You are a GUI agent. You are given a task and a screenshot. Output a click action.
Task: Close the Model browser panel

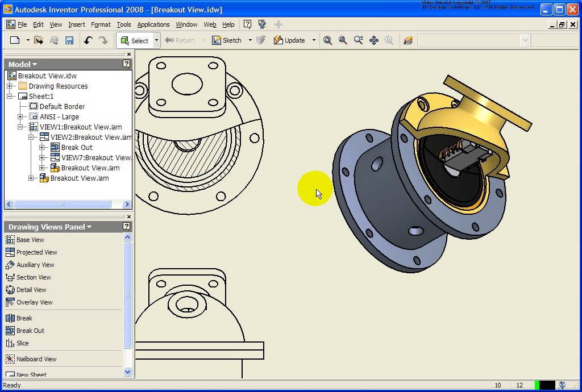coord(129,54)
